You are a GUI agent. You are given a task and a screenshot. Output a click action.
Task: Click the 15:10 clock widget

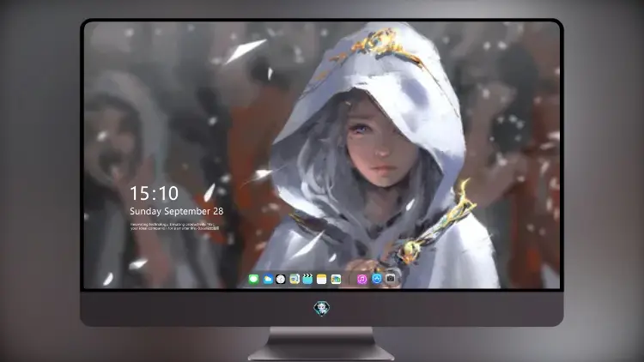coord(155,193)
